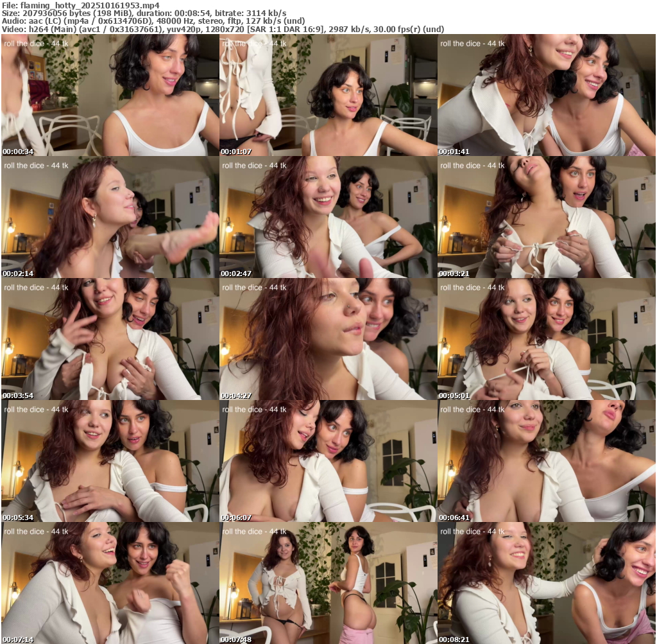
Task: Open the thumbnail stamped 00:01:41
Action: 547,95
